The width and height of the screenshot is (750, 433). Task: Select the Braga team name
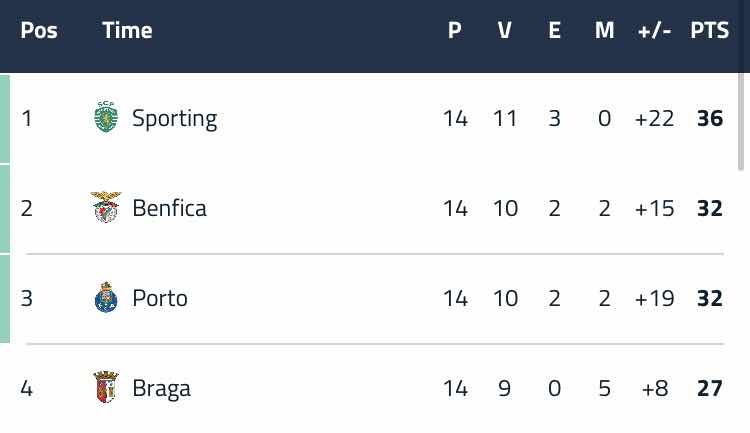coord(161,388)
